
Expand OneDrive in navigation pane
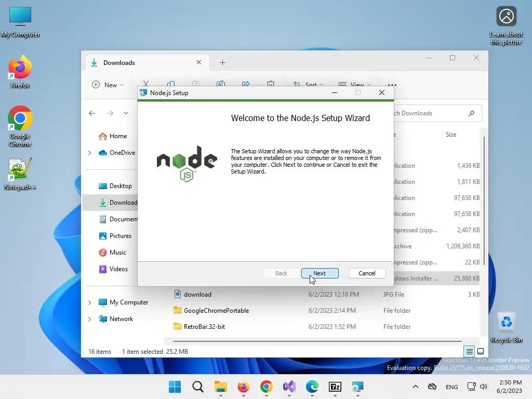tap(89, 153)
